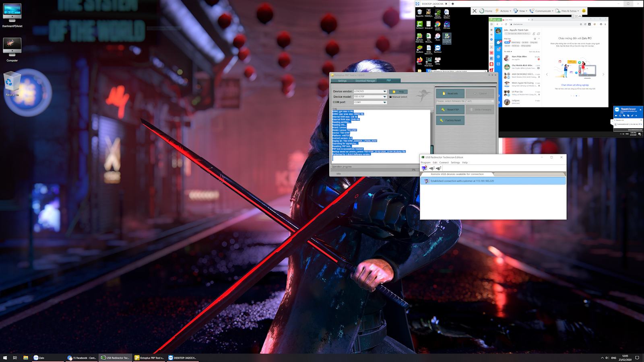The height and width of the screenshot is (362, 644).
Task: Switch to USB Redirector taskbar button
Action: click(115, 358)
